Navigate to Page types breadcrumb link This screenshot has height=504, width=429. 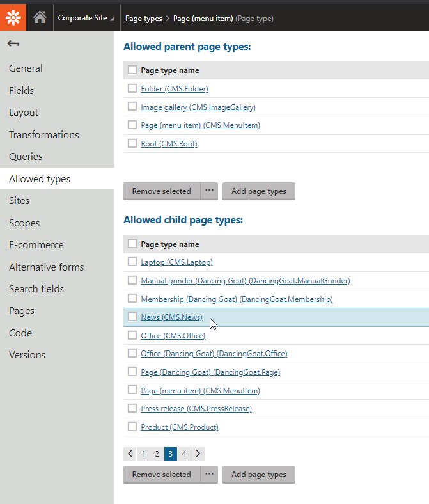pyautogui.click(x=143, y=19)
